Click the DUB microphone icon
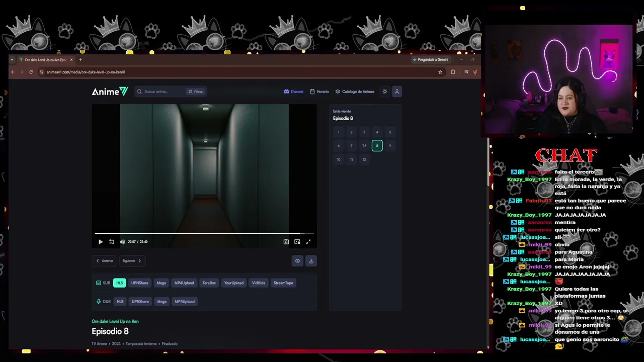This screenshot has width=644, height=362. click(99, 302)
